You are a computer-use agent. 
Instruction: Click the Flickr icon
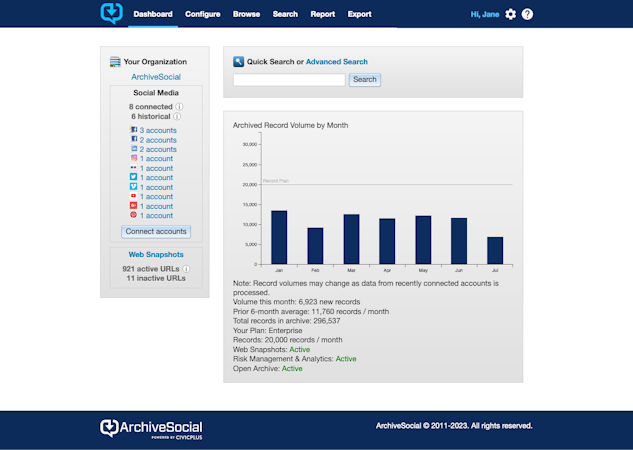coord(134,167)
